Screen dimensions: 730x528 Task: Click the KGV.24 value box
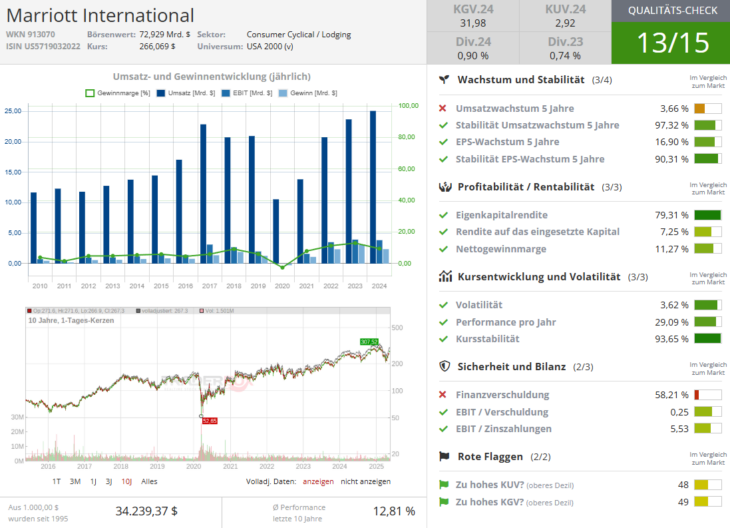(x=473, y=16)
